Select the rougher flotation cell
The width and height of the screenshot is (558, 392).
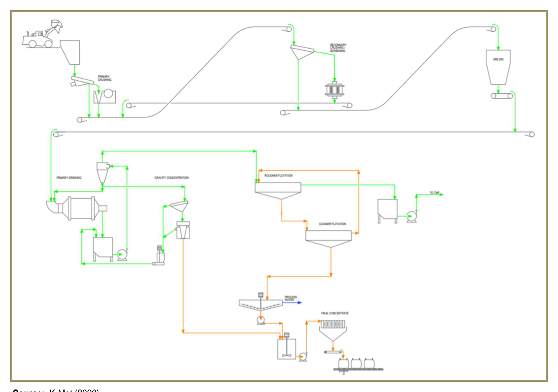point(278,191)
